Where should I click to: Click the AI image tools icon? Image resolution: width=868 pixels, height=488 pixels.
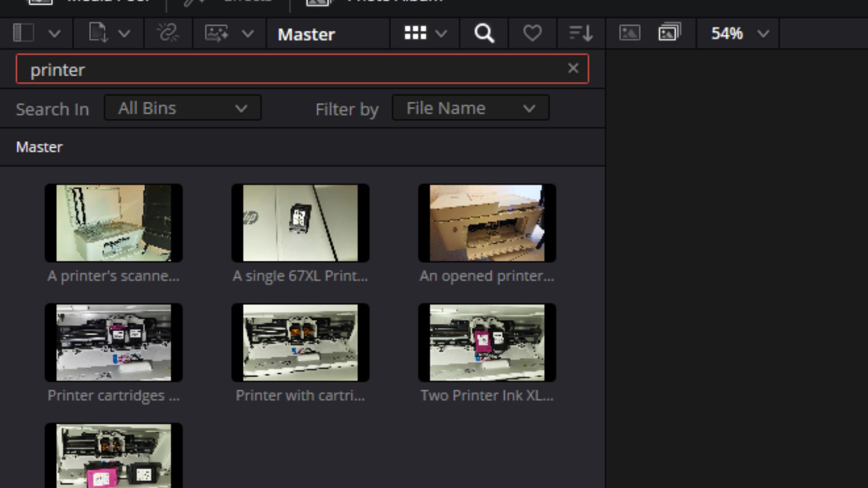(217, 33)
